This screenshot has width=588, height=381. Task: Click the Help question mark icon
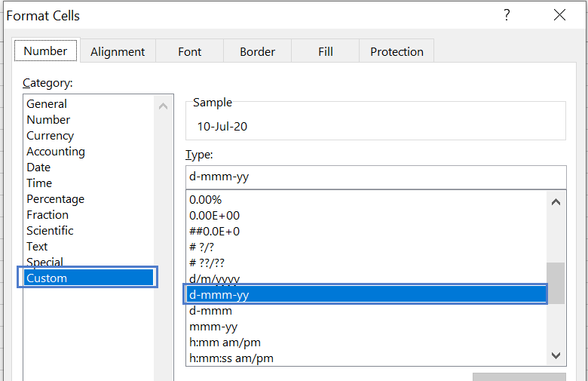[x=507, y=15]
